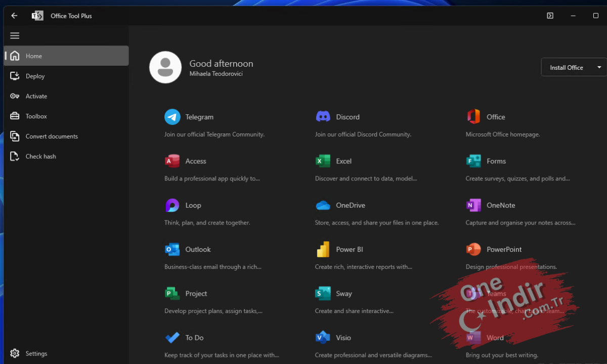Click the Forms app icon

click(x=473, y=161)
